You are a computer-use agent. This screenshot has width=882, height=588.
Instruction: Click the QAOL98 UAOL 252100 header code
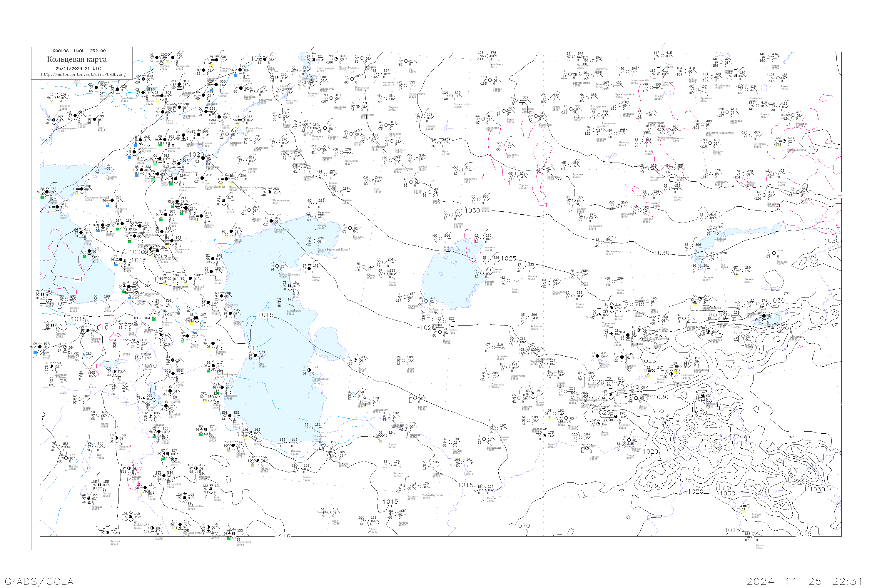[x=79, y=51]
